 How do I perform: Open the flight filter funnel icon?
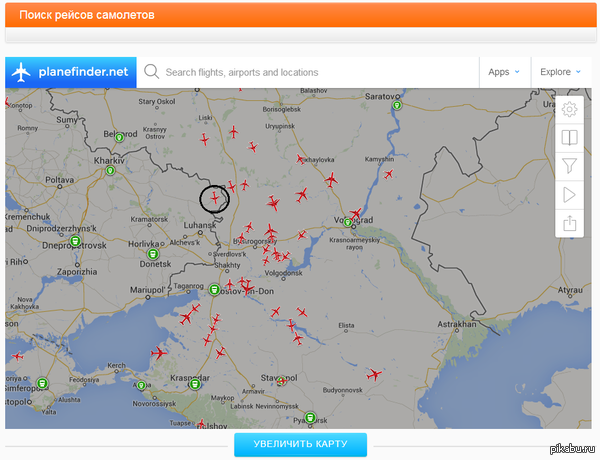(x=570, y=166)
